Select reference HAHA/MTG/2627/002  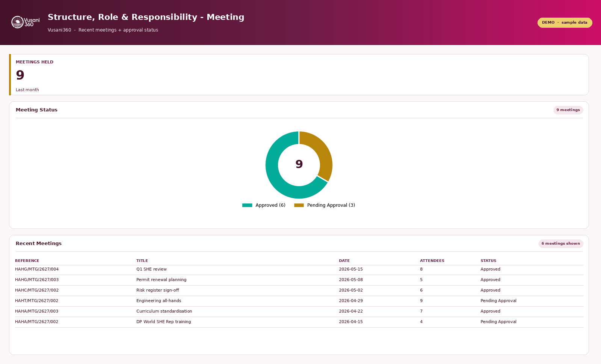pos(37,322)
